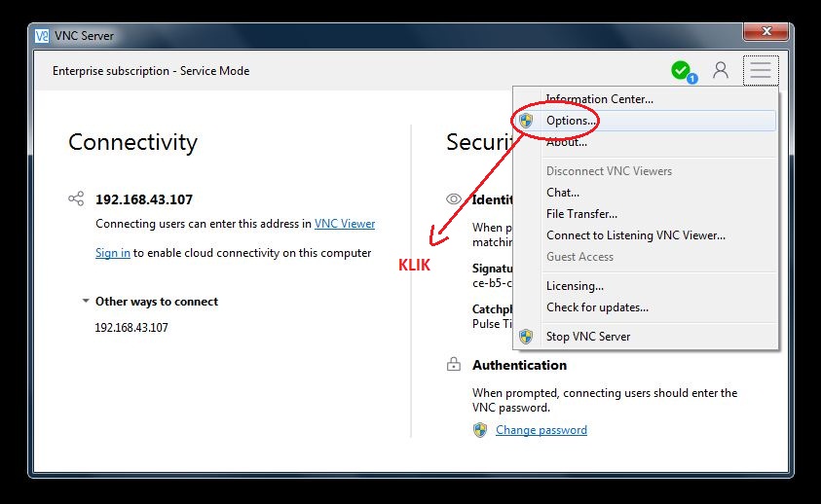Open the VNC Viewer hyperlink
This screenshot has width=821, height=504.
(345, 224)
